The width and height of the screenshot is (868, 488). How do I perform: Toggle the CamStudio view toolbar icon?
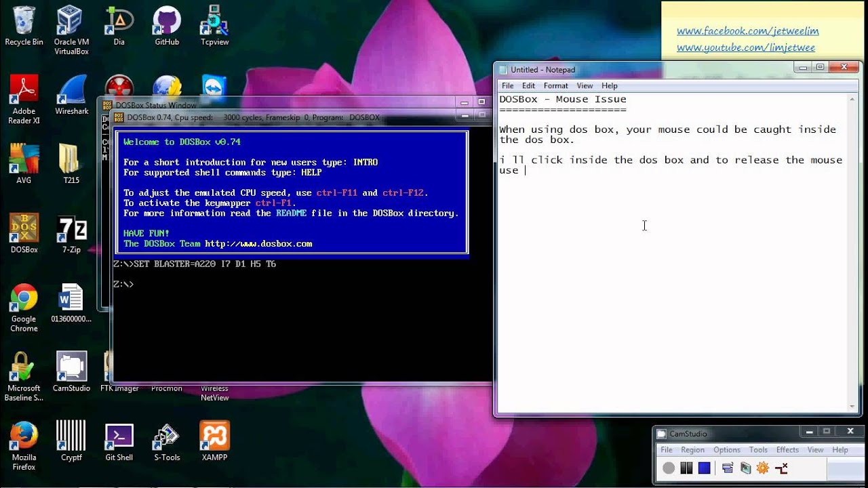(x=728, y=468)
